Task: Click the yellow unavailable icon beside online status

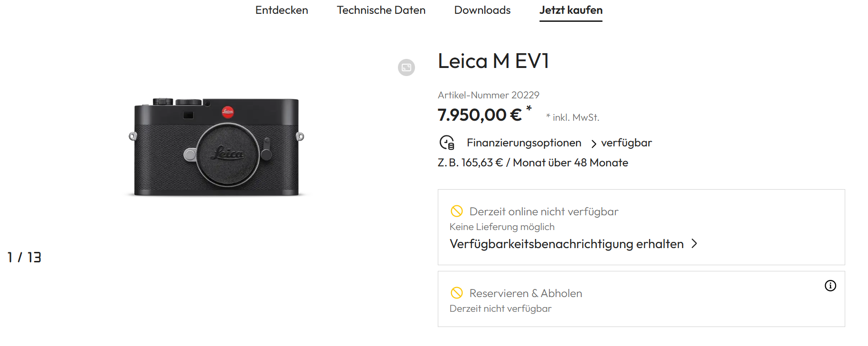Action: (x=456, y=211)
